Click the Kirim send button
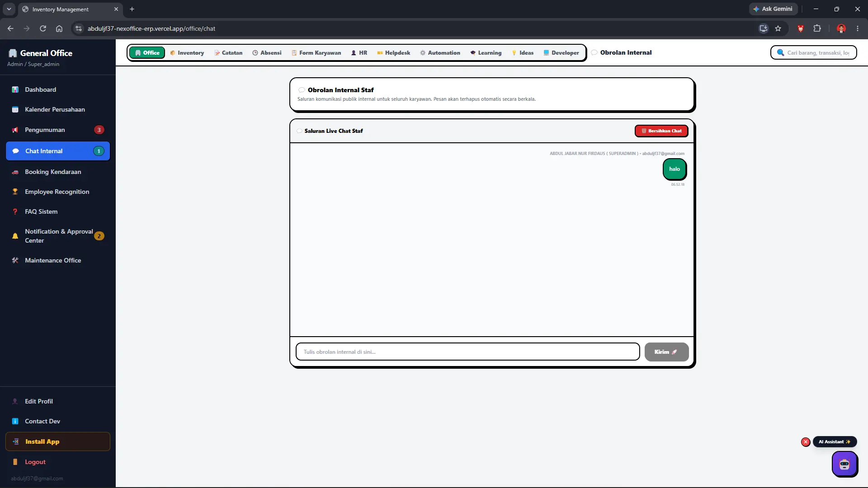 point(666,352)
